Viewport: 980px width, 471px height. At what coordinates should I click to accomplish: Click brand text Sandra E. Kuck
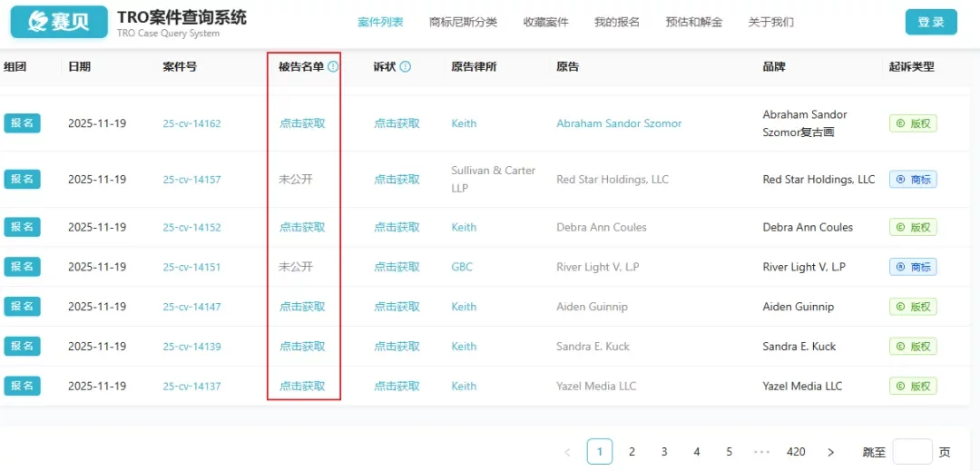click(799, 347)
